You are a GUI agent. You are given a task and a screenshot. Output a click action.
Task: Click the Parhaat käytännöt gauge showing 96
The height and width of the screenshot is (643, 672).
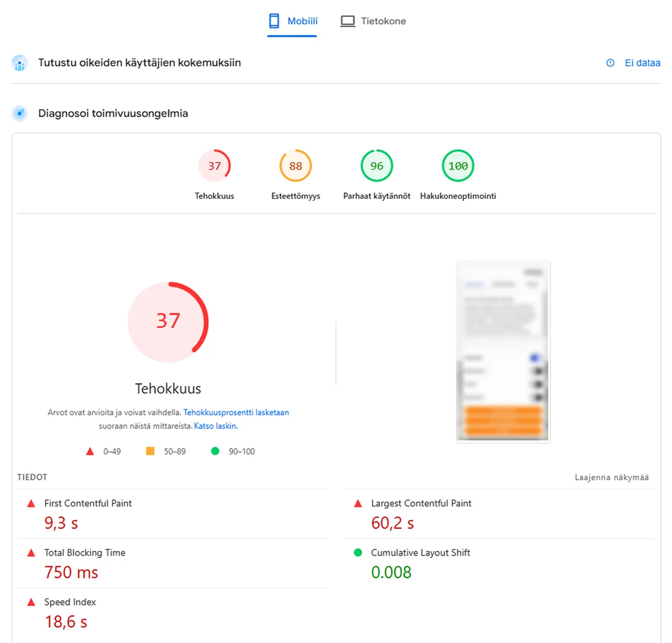pyautogui.click(x=376, y=165)
